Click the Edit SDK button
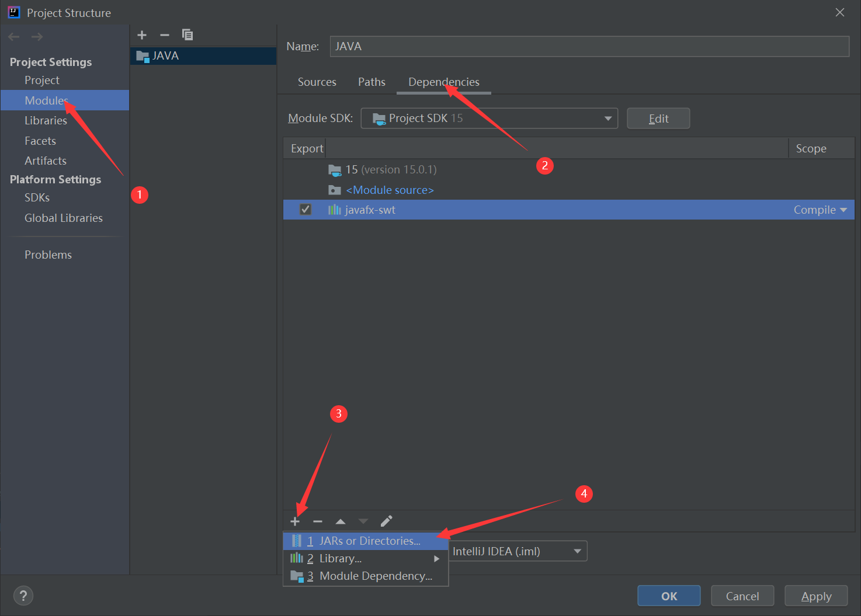The height and width of the screenshot is (616, 861). 658,119
